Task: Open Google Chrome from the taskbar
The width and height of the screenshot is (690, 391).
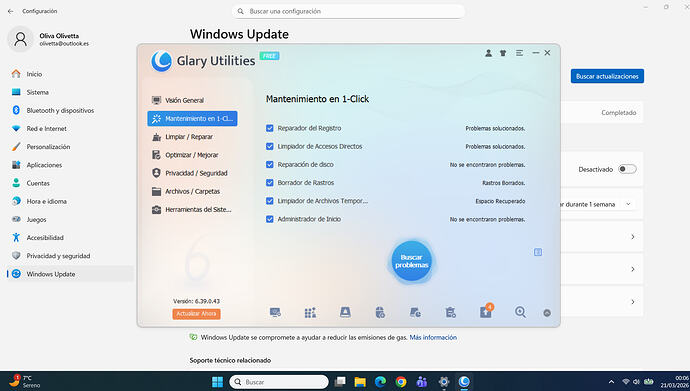Action: (400, 382)
